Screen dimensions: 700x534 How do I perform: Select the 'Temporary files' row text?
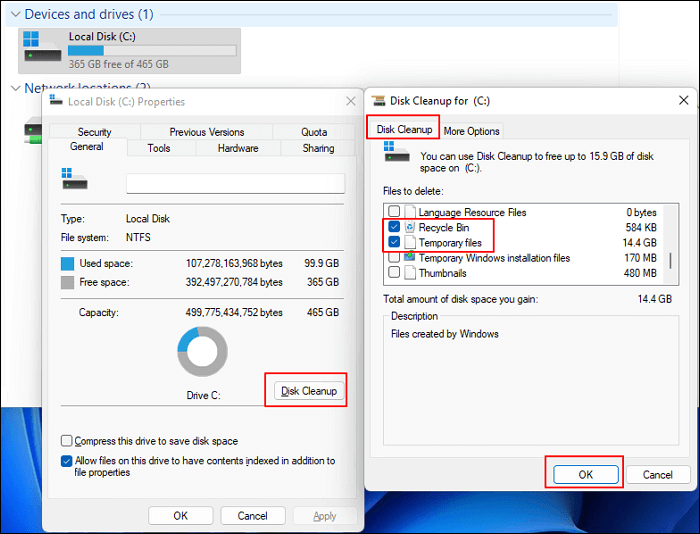click(450, 243)
